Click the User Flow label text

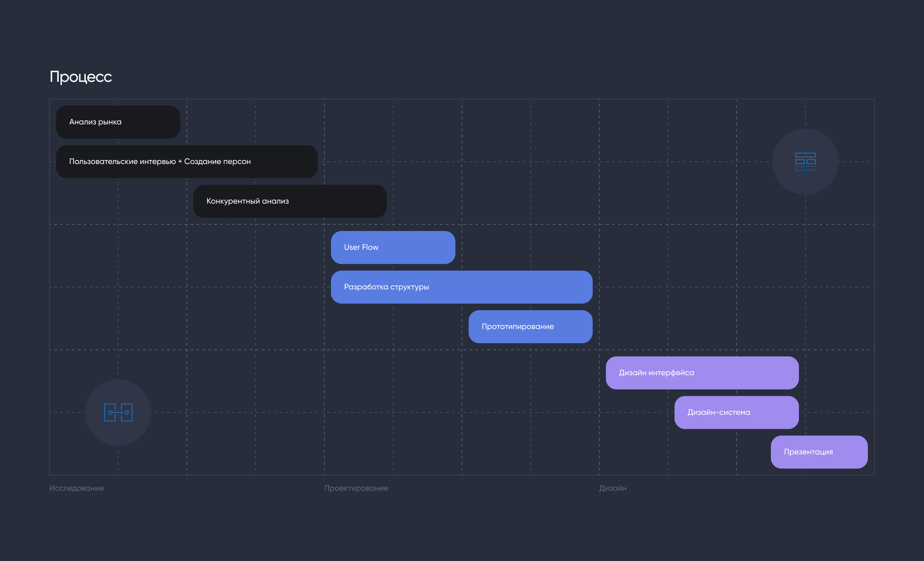[361, 247]
